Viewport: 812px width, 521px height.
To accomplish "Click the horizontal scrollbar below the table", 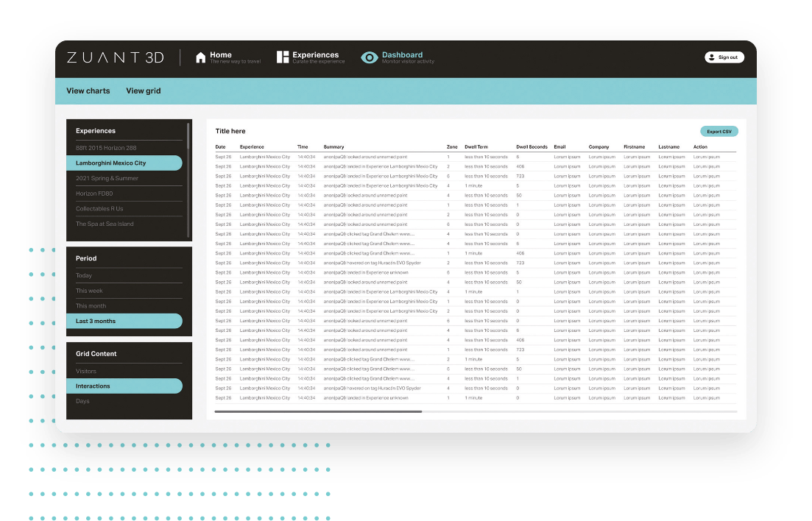I will (318, 411).
